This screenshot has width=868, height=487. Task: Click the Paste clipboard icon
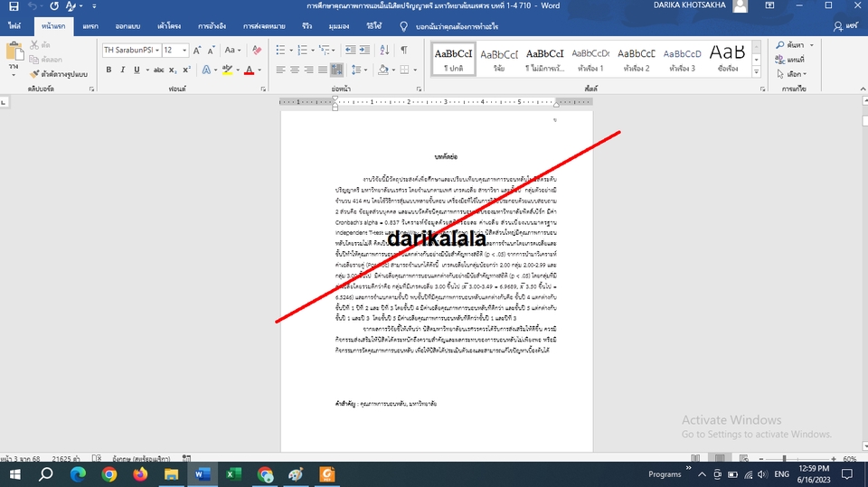point(14,52)
